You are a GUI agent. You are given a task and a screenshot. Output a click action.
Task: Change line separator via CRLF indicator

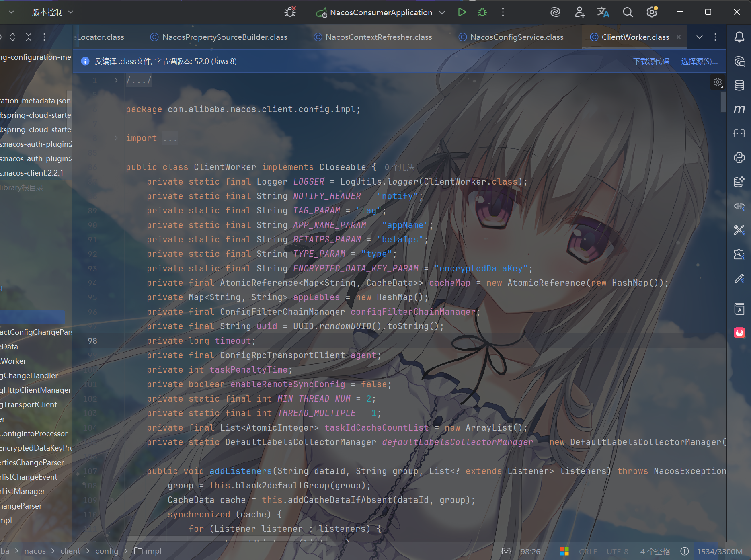588,551
